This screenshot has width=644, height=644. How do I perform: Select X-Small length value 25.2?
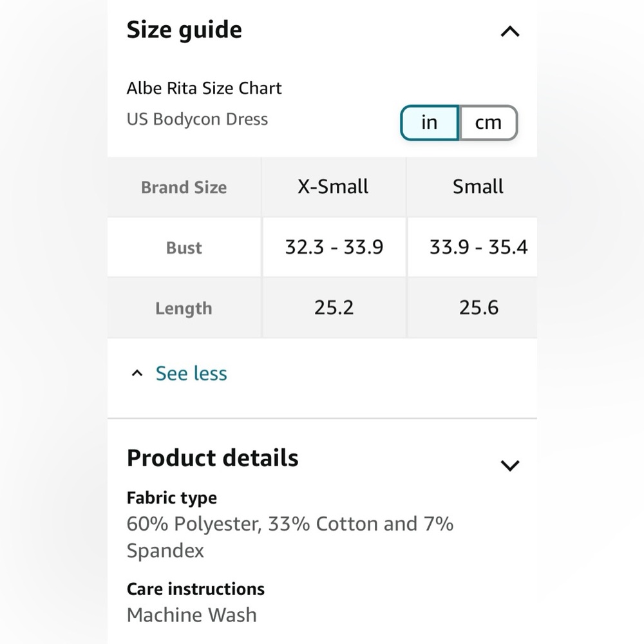334,308
